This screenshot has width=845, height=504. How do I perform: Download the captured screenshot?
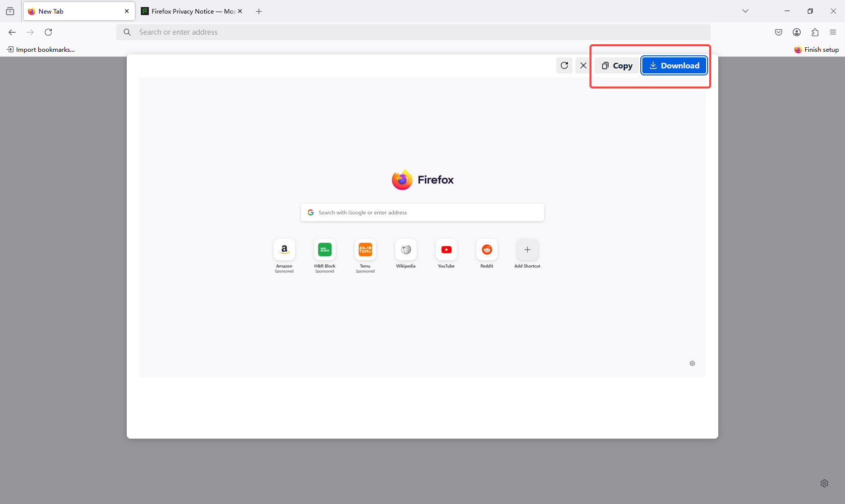coord(674,65)
